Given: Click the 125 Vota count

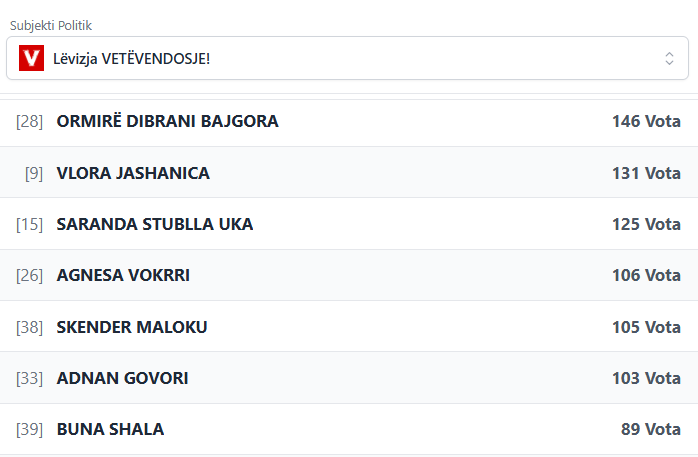Looking at the screenshot, I should [646, 224].
